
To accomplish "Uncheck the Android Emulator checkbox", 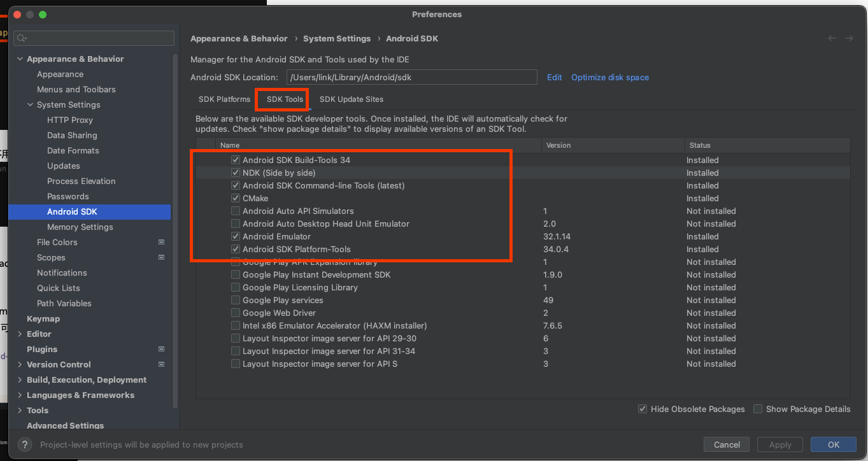I will [x=236, y=236].
